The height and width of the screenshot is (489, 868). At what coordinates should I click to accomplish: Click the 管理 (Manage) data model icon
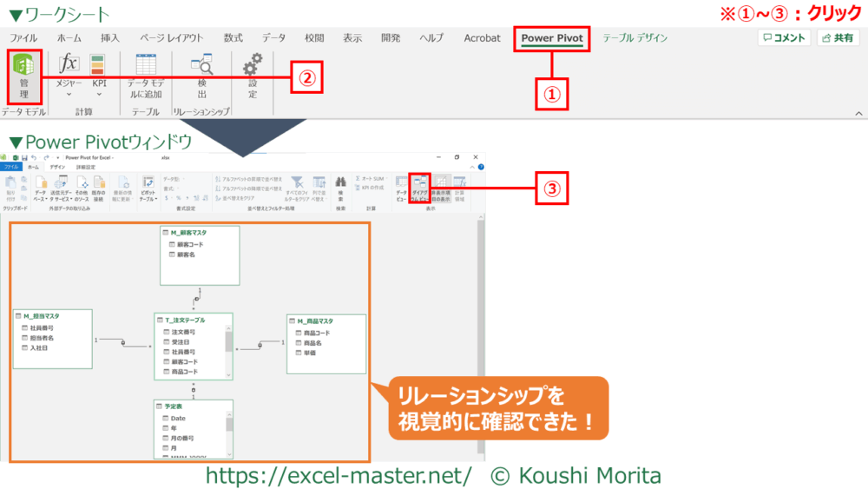pyautogui.click(x=23, y=76)
